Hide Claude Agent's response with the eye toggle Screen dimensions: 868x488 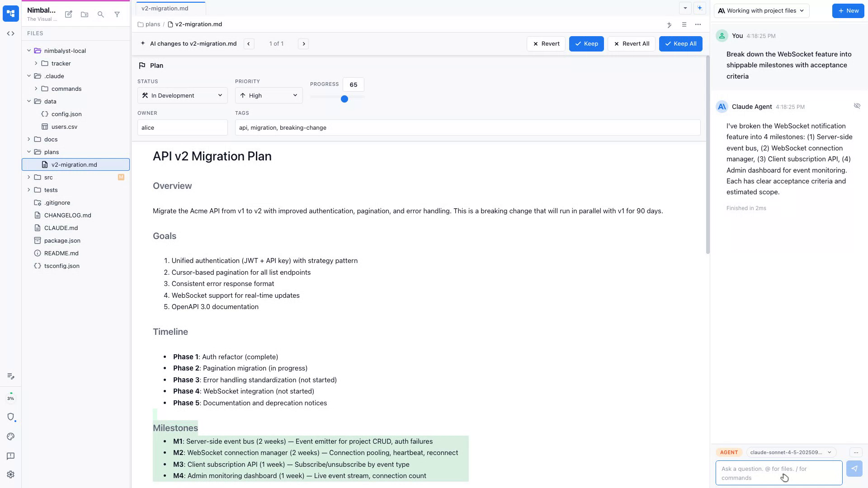click(x=857, y=106)
